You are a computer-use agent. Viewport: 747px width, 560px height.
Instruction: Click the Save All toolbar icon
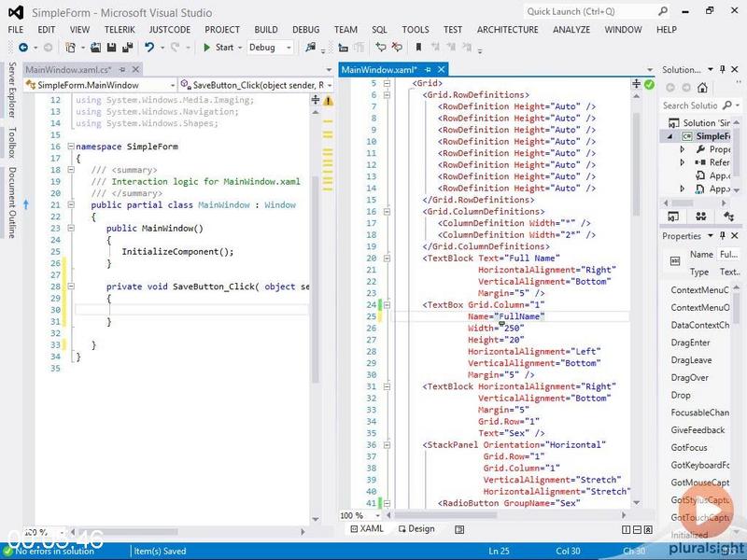click(x=128, y=48)
